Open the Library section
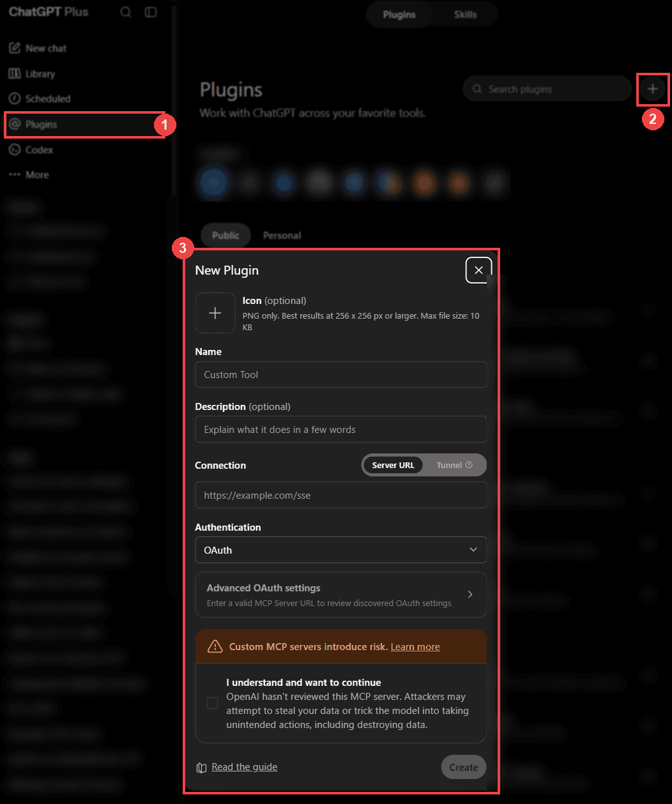This screenshot has height=804, width=672. pos(32,74)
